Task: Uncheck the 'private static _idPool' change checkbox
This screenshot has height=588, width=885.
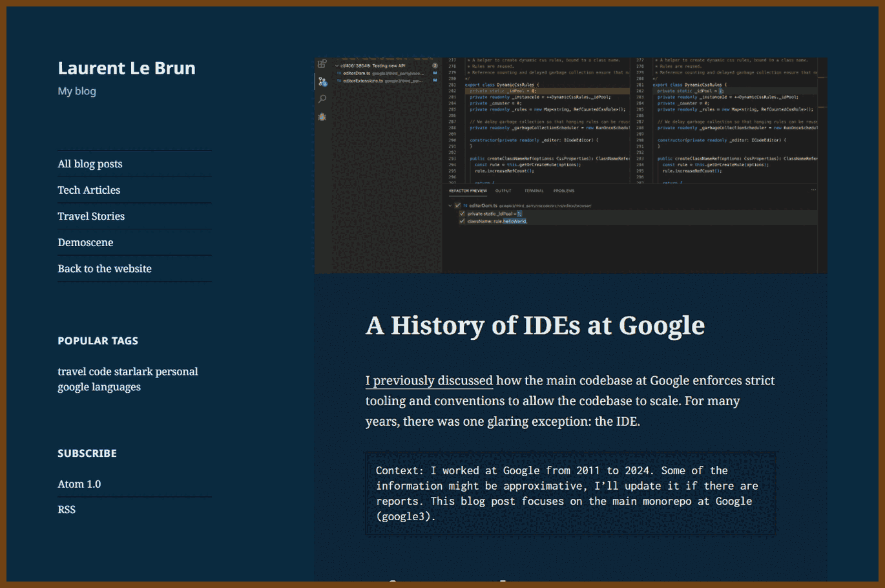Action: [462, 213]
